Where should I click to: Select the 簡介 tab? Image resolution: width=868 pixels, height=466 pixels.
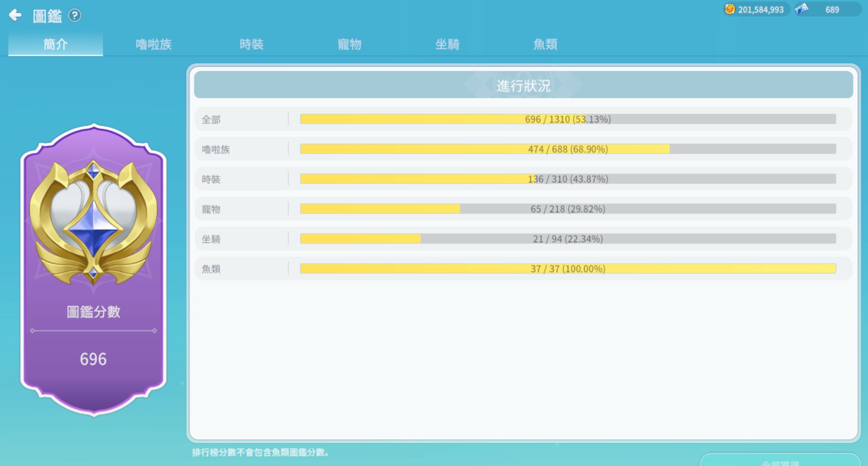(x=55, y=44)
